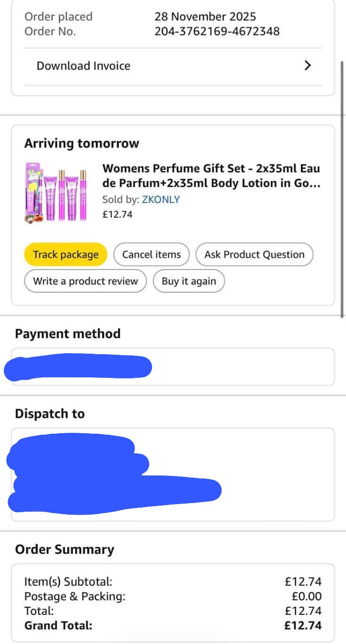Click the Cancel items button
This screenshot has width=346, height=644.
click(151, 255)
